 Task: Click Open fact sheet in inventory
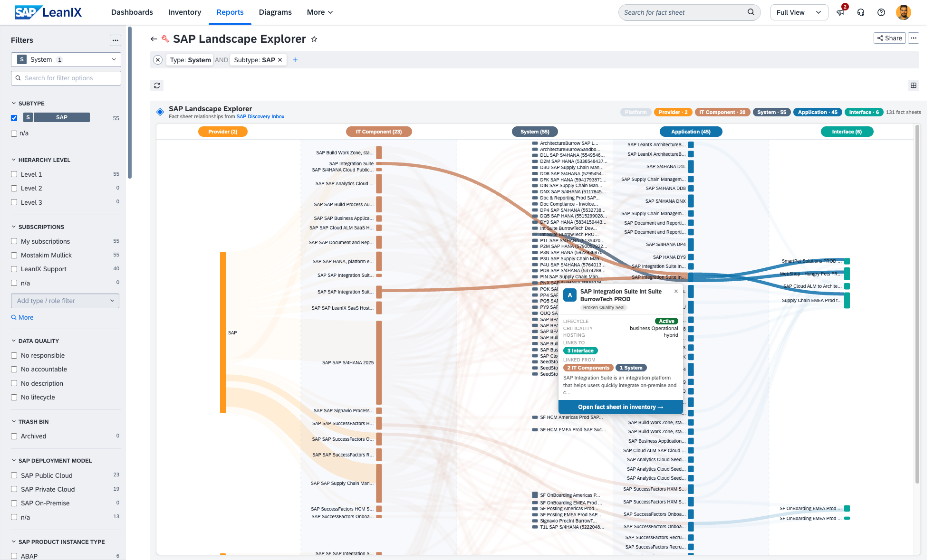tap(620, 407)
